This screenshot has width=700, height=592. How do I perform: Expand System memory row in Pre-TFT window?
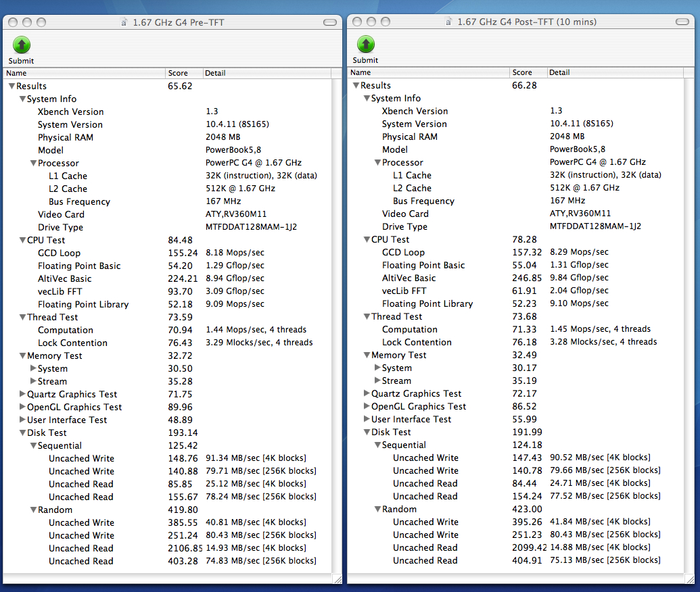point(33,368)
